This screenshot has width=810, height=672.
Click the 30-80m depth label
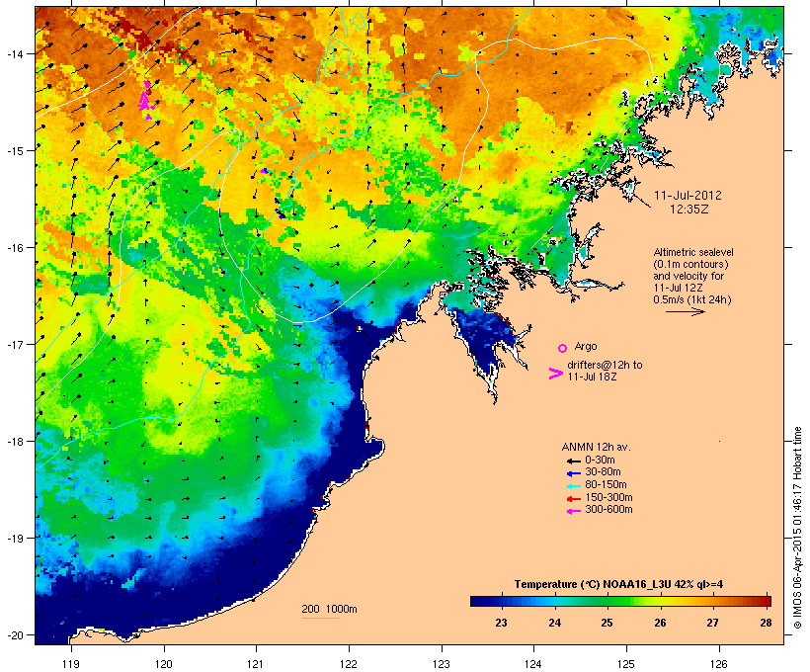pos(603,472)
